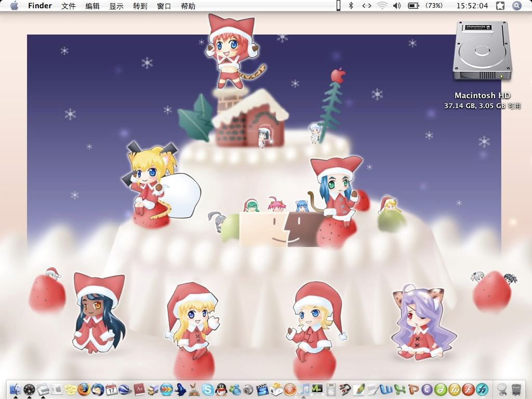The image size is (532, 399).
Task: Open Skype from the Dock
Action: point(208,390)
